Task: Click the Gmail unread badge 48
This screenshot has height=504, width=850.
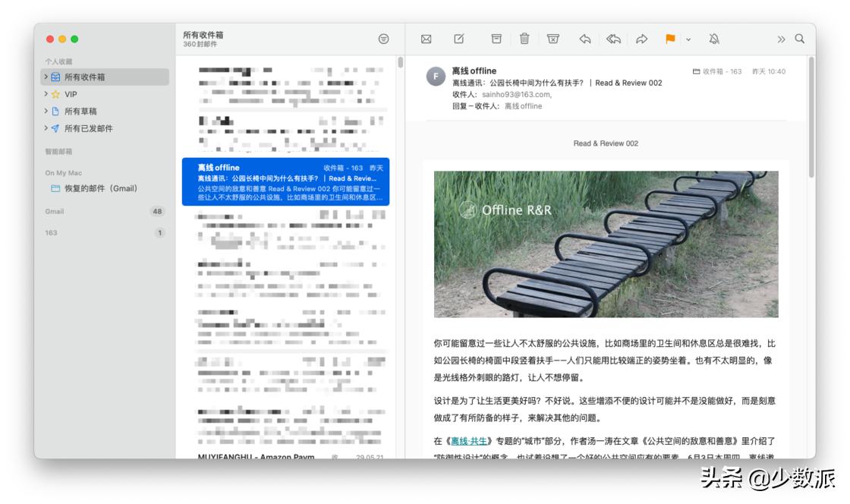Action: pyautogui.click(x=157, y=211)
